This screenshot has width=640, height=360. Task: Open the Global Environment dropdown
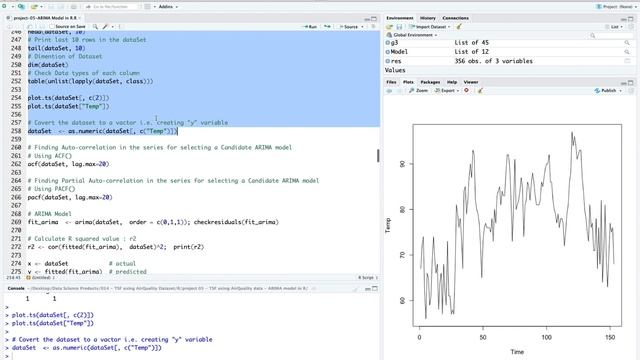[412, 35]
